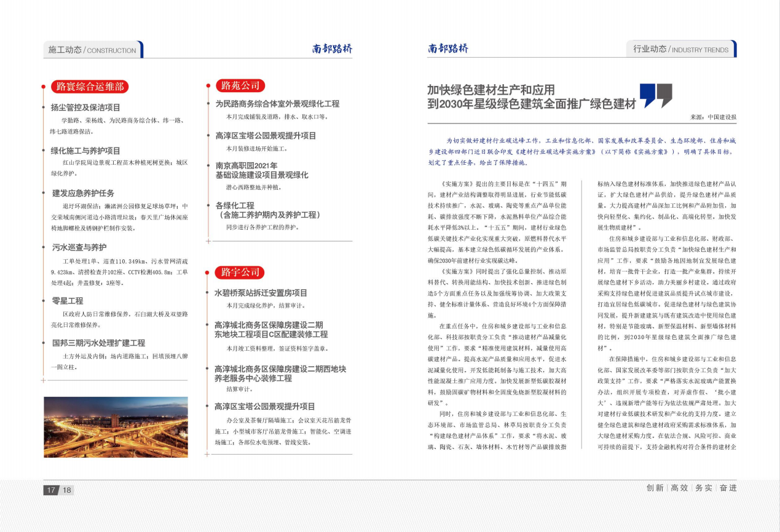The image size is (780, 532).
Task: Click the page number 18 box
Action: coord(66,490)
